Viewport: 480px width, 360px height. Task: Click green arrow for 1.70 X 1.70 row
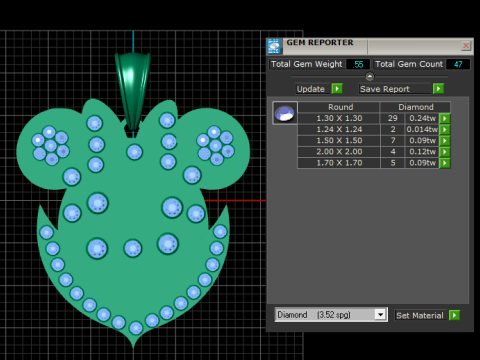point(445,163)
